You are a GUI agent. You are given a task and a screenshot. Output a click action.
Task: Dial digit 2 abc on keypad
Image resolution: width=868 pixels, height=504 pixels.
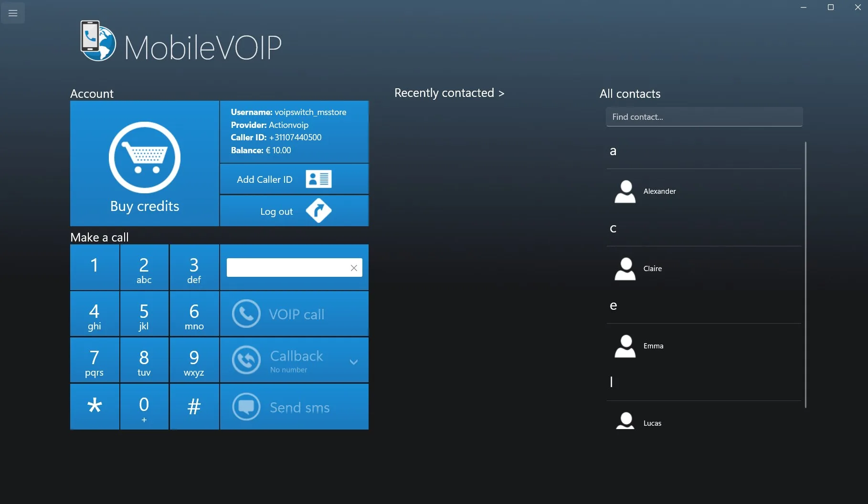[144, 267]
